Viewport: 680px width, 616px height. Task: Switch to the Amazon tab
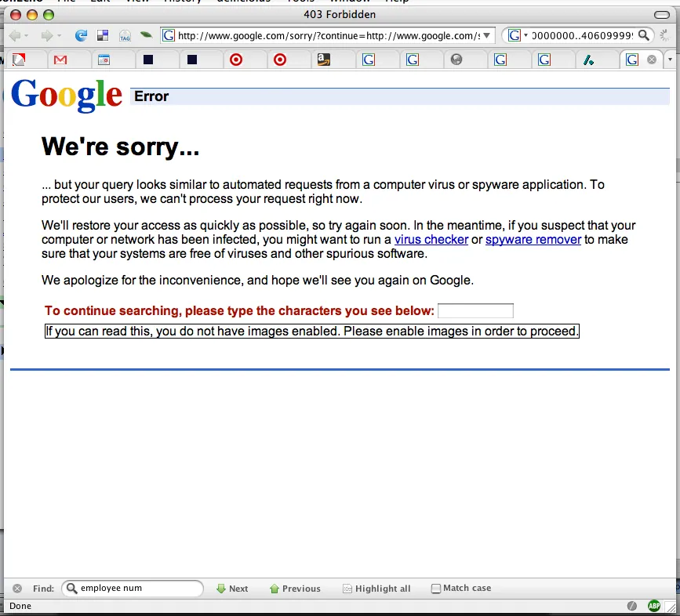point(323,60)
